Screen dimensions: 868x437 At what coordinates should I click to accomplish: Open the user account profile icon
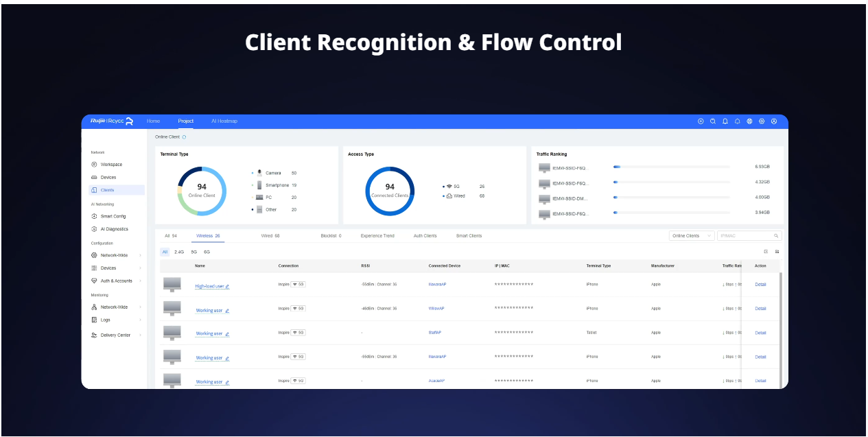(x=774, y=121)
